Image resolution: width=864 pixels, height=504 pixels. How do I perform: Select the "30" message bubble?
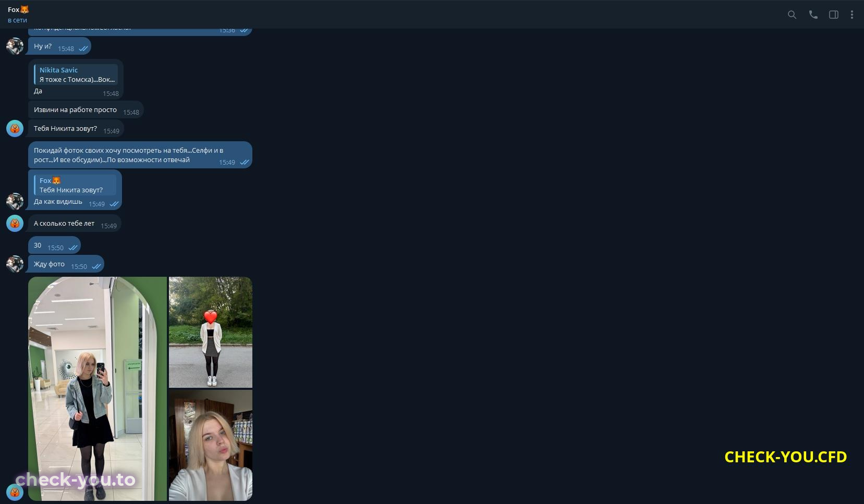coord(54,245)
